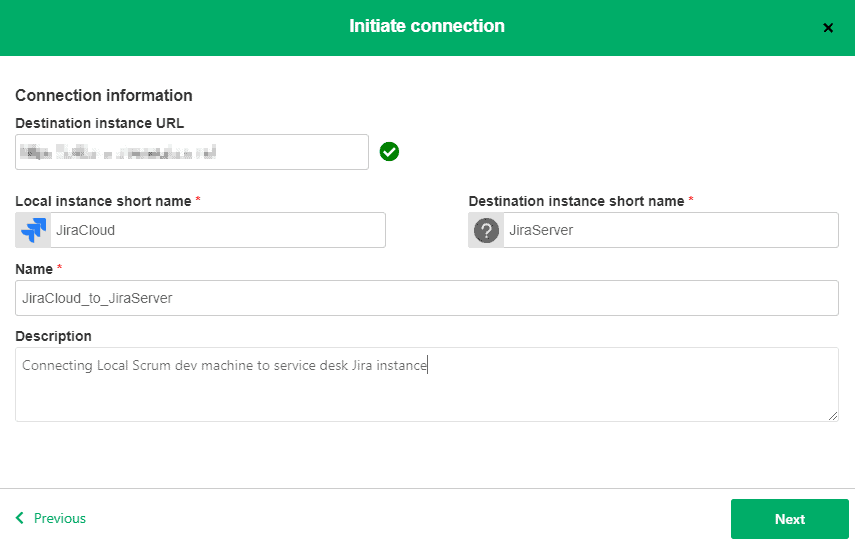The height and width of the screenshot is (542, 855).
Task: Click the Jira logo beside JiraCloud
Action: [33, 230]
